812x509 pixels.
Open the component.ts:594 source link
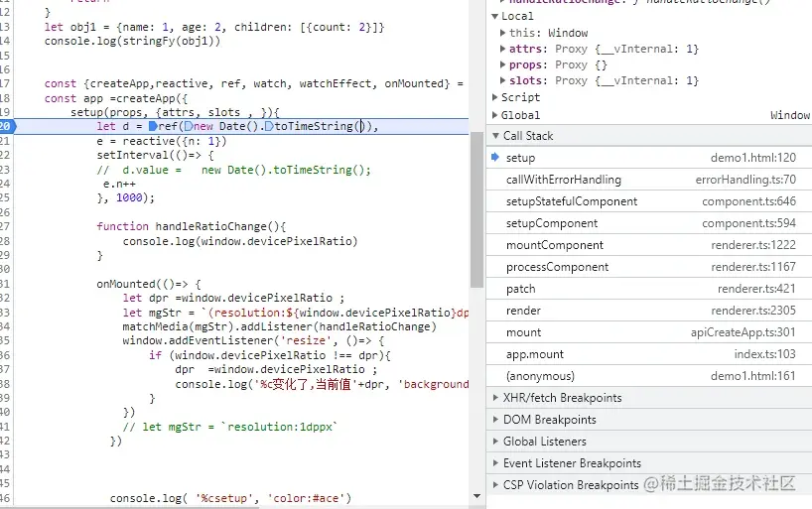pyautogui.click(x=748, y=222)
